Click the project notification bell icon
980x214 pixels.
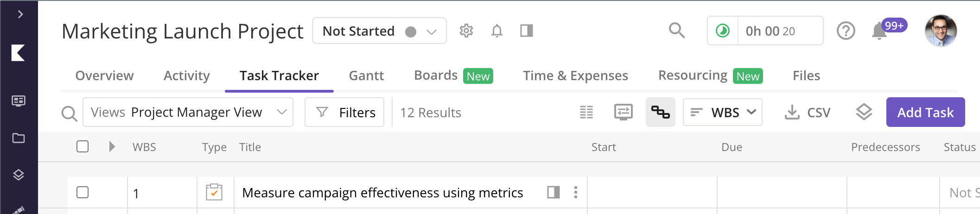[496, 31]
